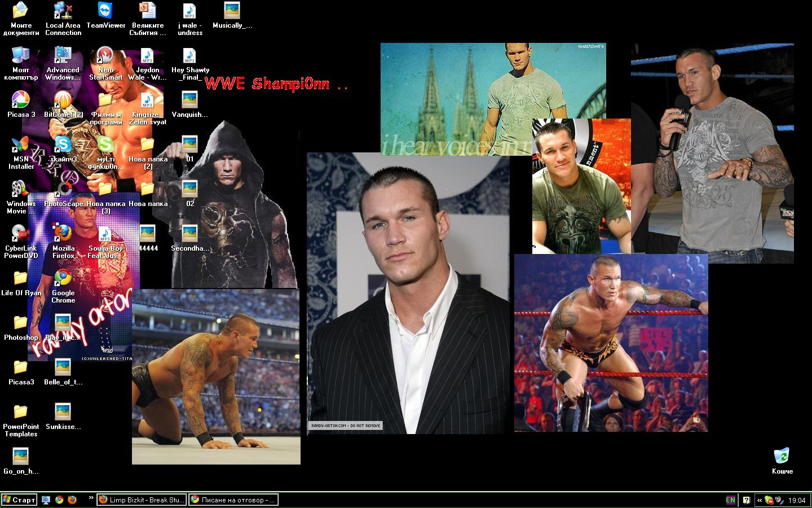Launch Mozilla Firefox desktop shortcut
812x508 pixels.
(x=63, y=242)
